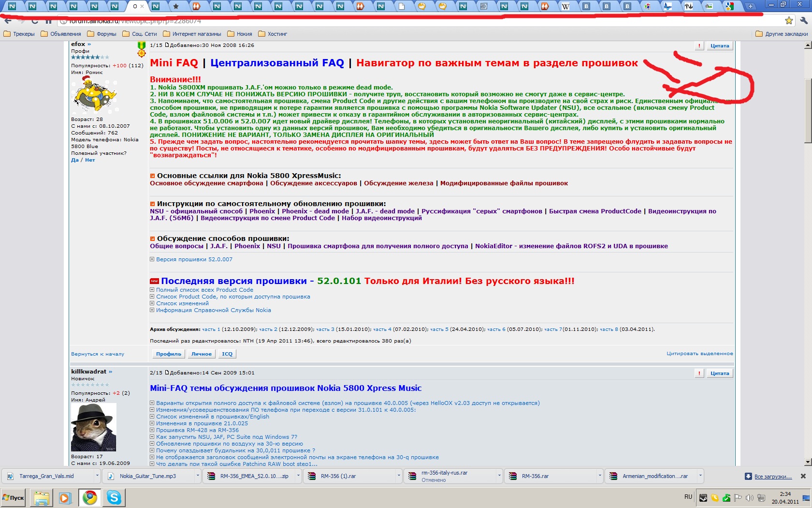Open the Mini FAQ link
812x508 pixels.
pyautogui.click(x=174, y=63)
